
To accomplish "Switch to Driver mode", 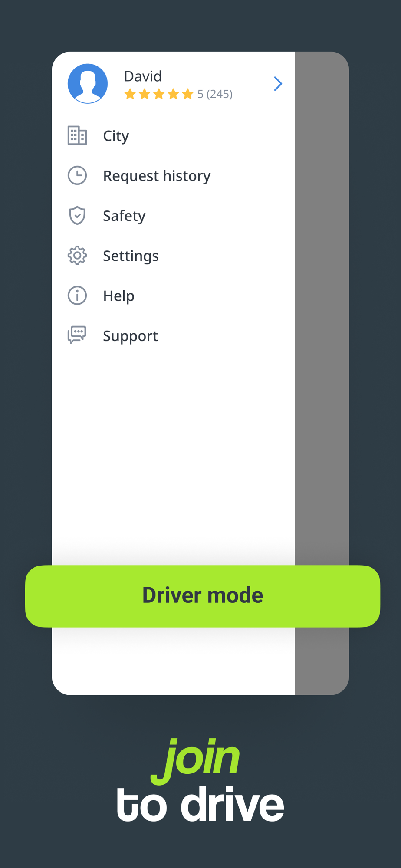I will [x=203, y=596].
